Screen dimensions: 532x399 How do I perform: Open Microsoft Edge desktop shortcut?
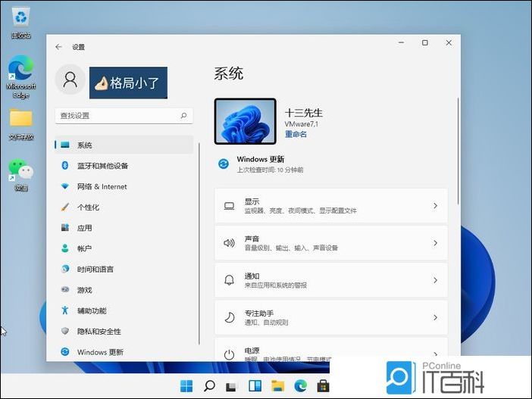click(20, 72)
